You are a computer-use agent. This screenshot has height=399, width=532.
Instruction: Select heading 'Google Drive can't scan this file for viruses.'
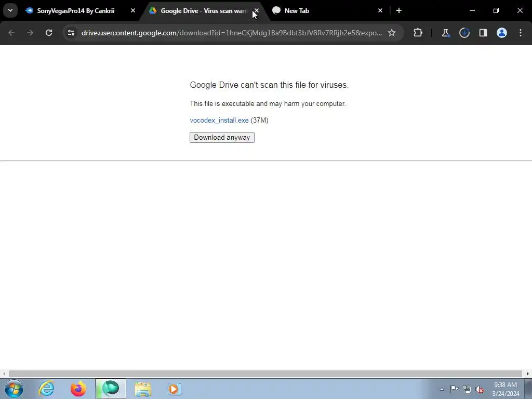(269, 85)
